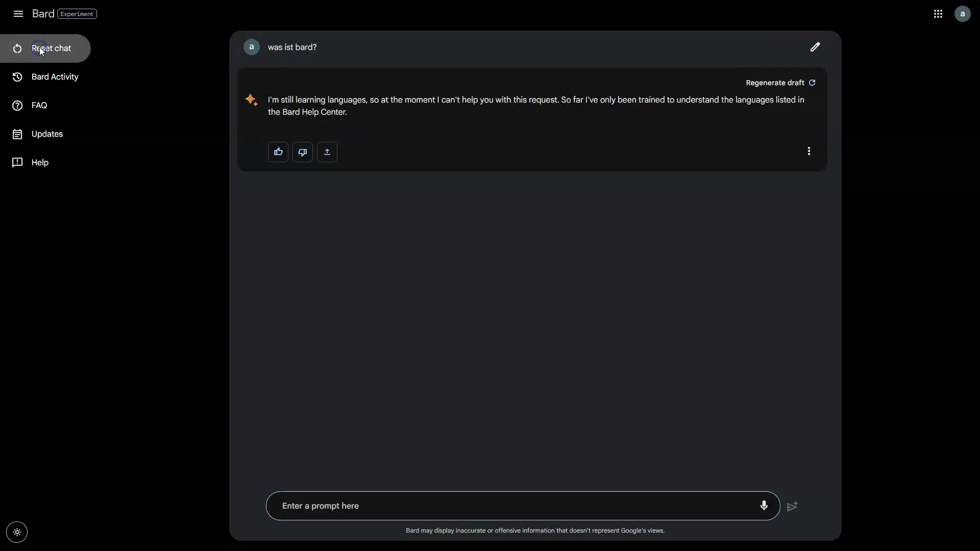980x551 pixels.
Task: Click the share/export icon
Action: pyautogui.click(x=327, y=152)
